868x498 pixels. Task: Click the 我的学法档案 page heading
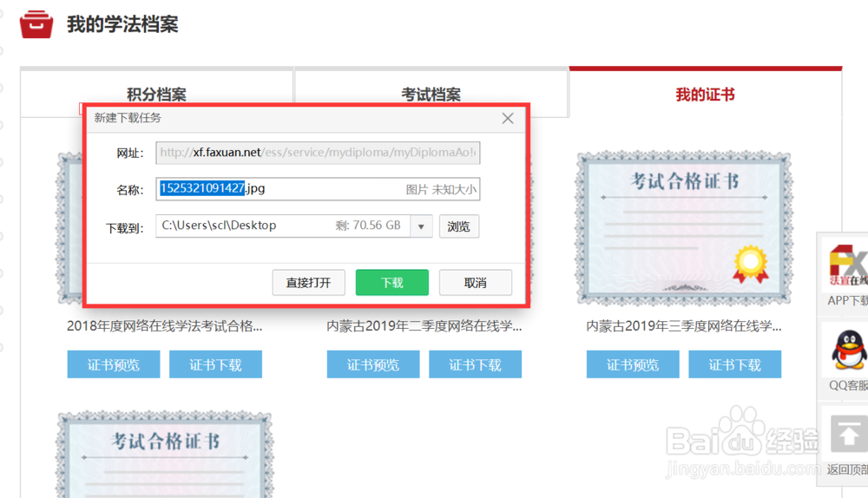click(x=123, y=24)
